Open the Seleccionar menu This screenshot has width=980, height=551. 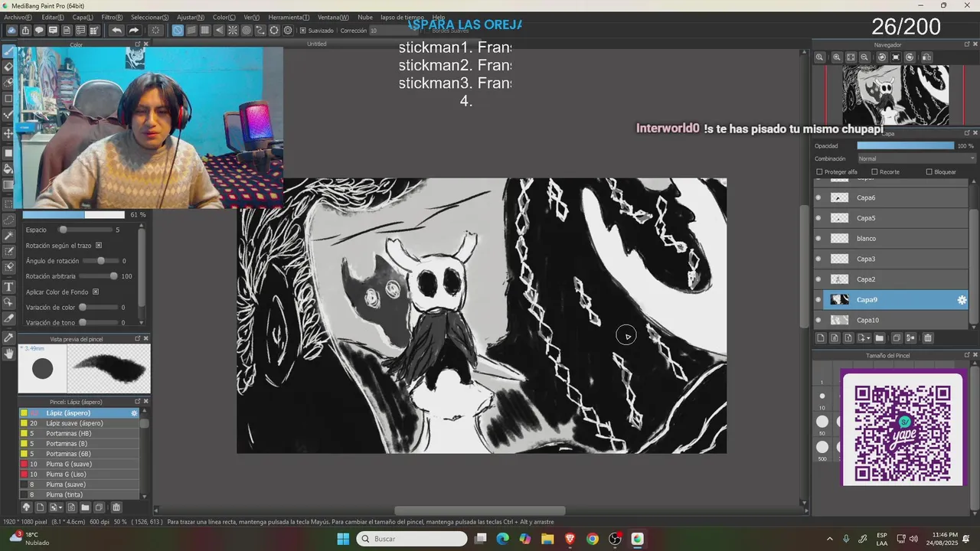coord(150,17)
